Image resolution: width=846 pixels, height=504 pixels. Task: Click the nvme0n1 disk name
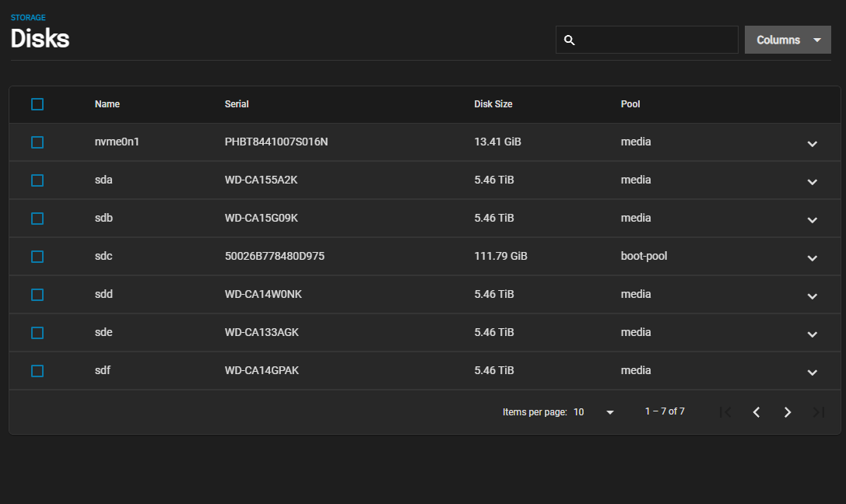pos(117,142)
